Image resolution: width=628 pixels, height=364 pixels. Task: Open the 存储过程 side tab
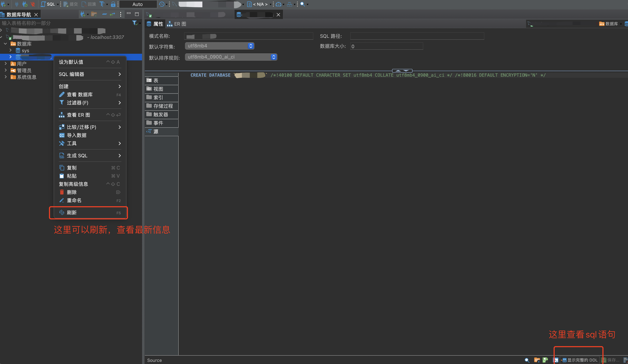[161, 106]
